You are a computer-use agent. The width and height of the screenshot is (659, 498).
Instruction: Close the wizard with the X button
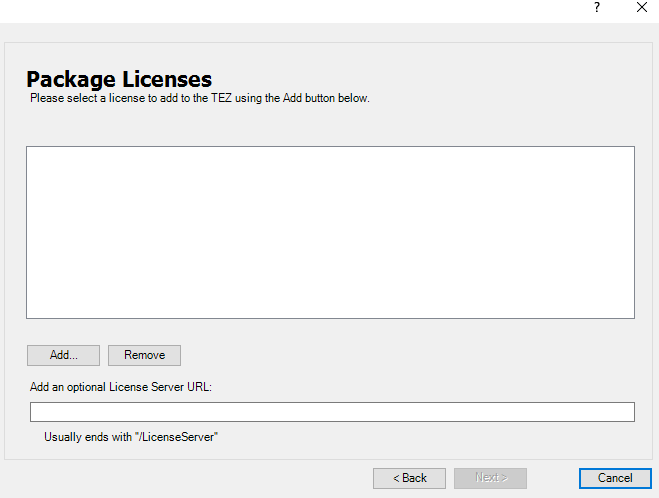(x=641, y=8)
